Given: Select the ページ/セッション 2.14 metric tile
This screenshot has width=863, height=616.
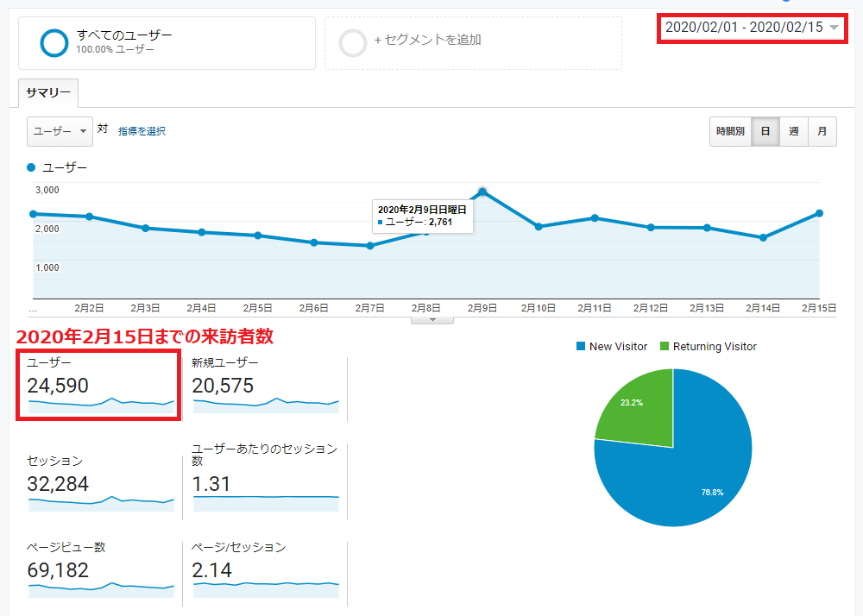Looking at the screenshot, I should point(265,572).
